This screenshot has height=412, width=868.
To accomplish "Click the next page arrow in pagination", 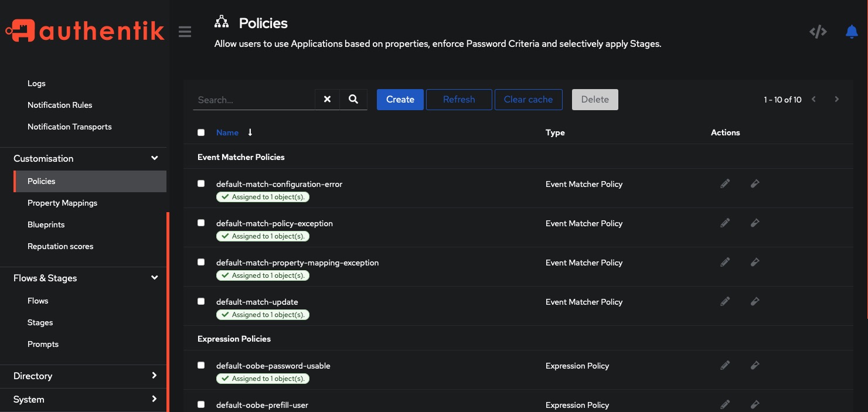I will click(x=837, y=99).
